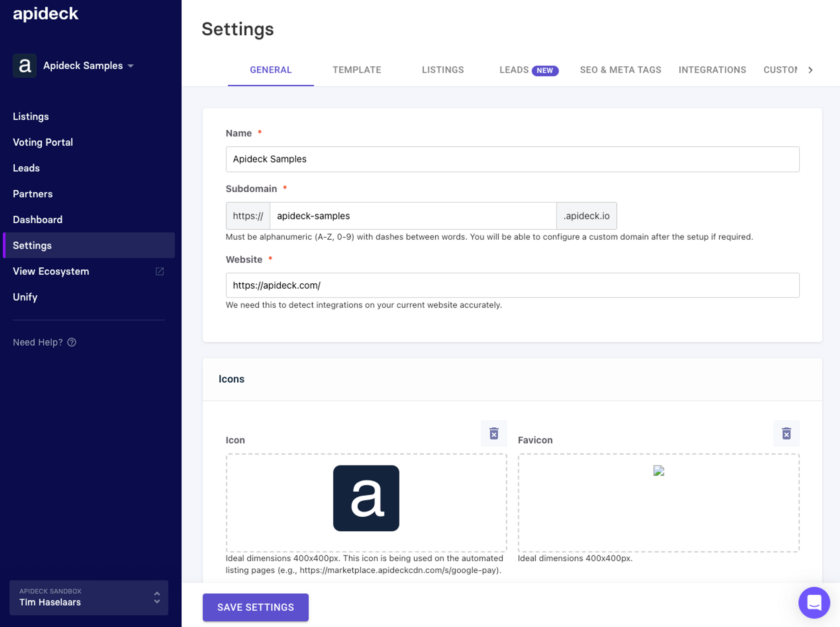Click the account switcher up-down arrows
840x627 pixels.
[157, 598]
